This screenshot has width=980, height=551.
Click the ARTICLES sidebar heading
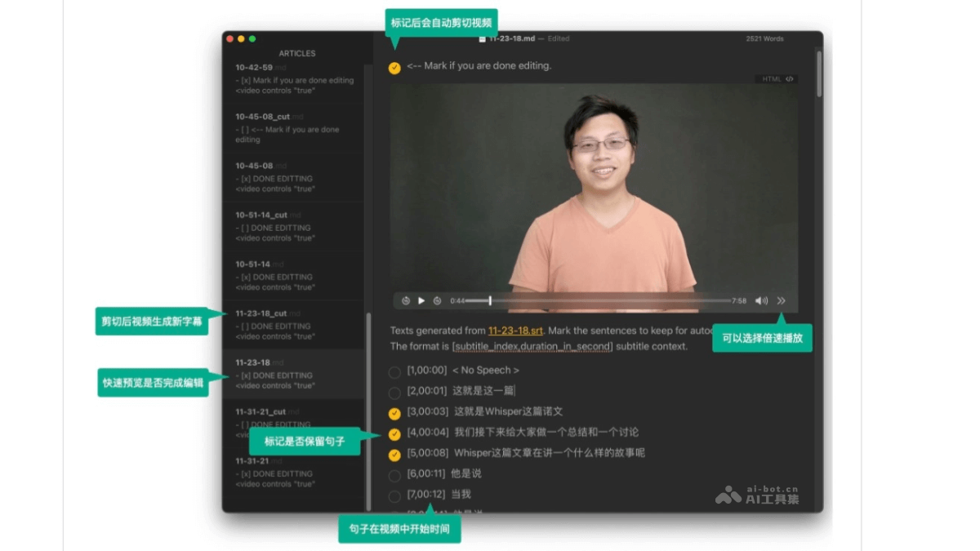point(297,53)
